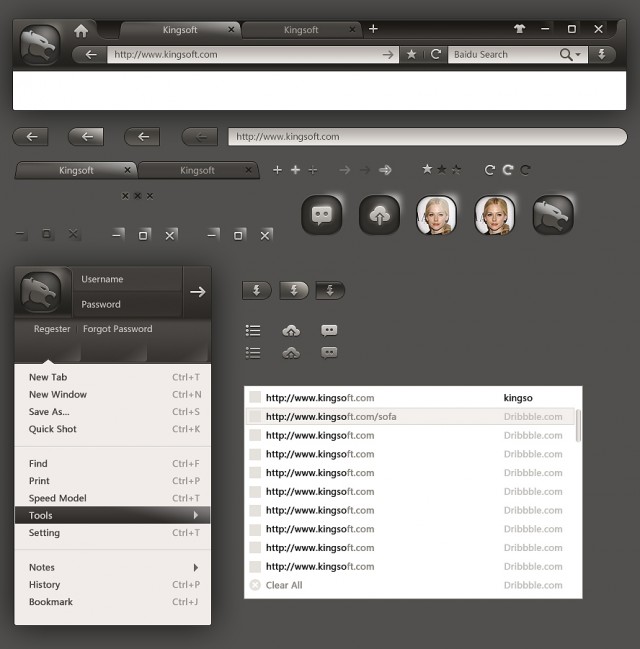Viewport: 640px width, 649px height.
Task: Click the large chat bubble icon button
Action: coord(322,215)
